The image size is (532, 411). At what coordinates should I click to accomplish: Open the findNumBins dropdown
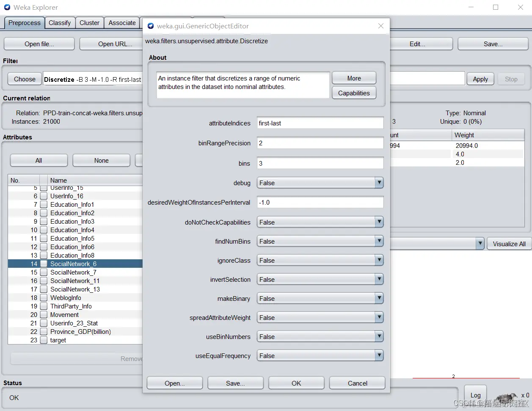point(320,241)
